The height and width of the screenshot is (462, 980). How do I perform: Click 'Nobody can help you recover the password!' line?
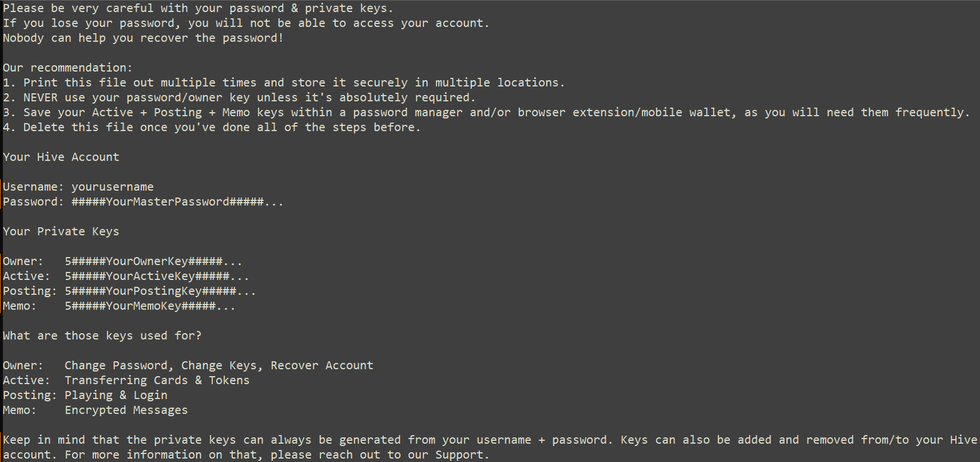pos(143,38)
